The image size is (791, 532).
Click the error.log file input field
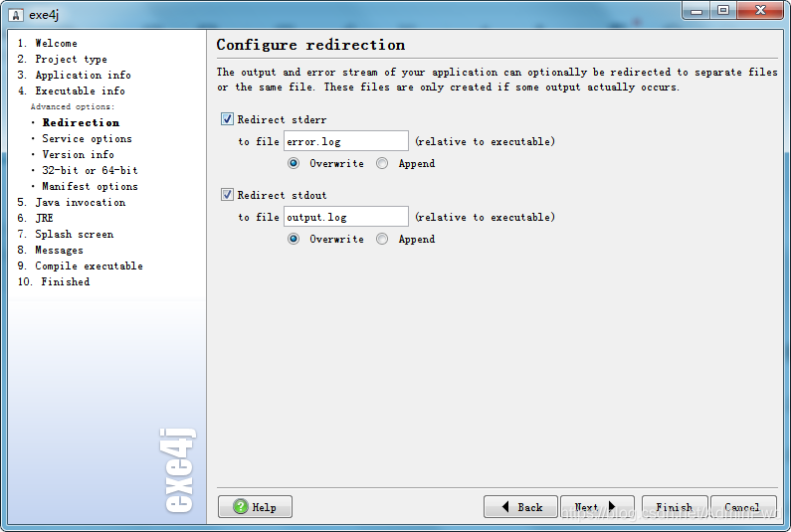pos(346,141)
